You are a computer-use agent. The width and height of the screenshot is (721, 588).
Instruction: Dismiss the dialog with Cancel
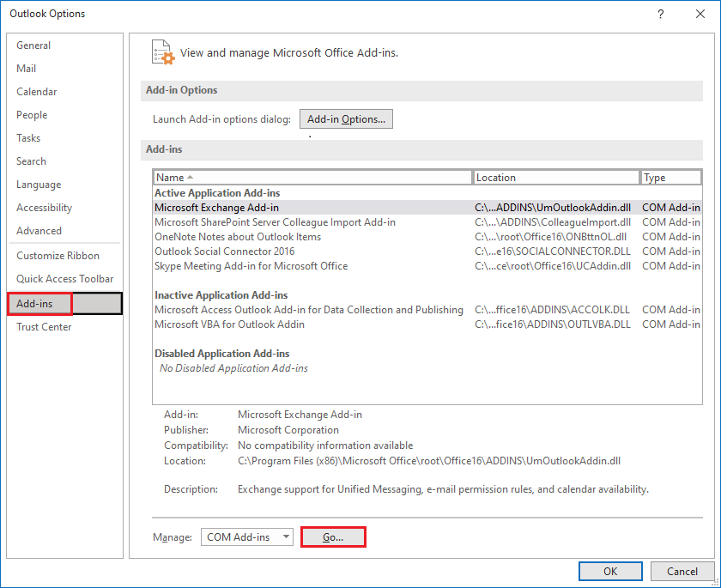682,571
